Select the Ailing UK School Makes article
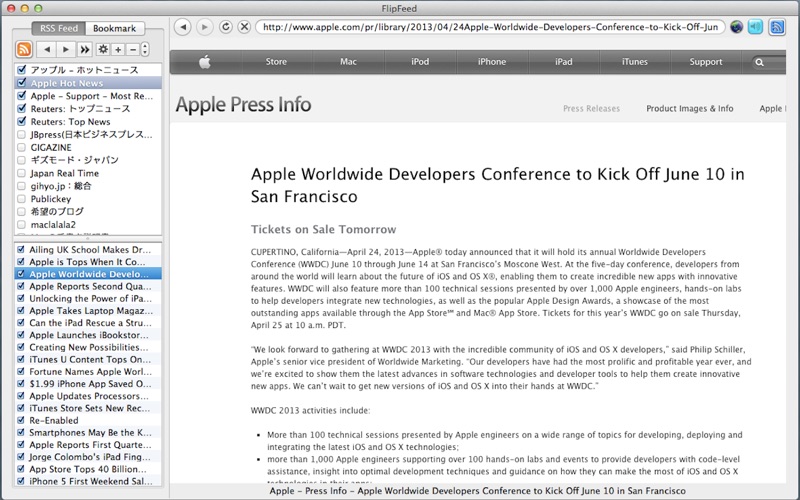 [88, 249]
